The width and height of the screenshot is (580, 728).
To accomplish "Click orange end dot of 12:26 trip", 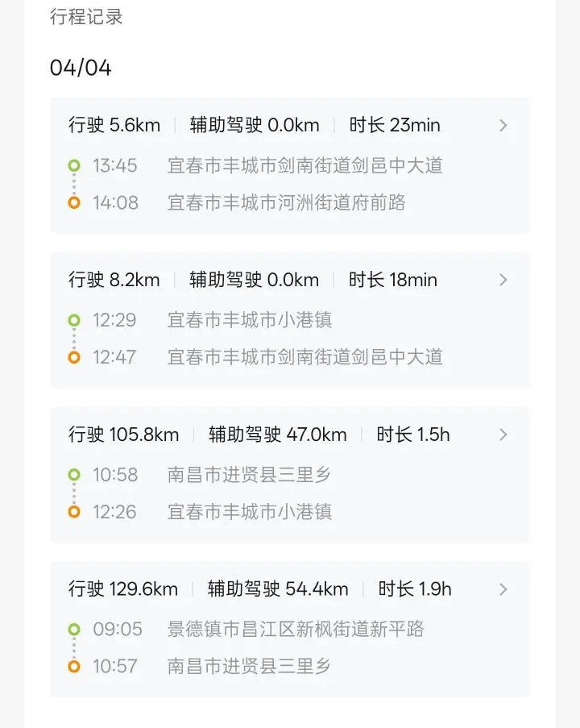I will click(x=74, y=512).
